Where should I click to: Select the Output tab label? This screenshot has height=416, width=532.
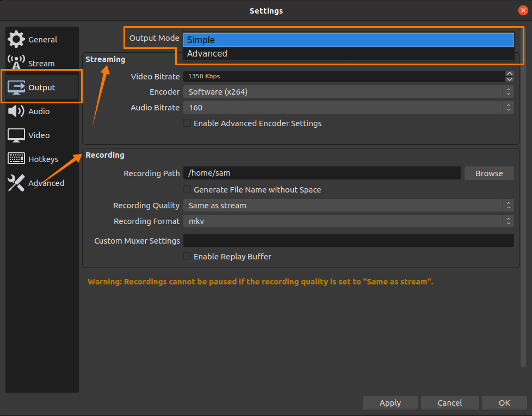pos(42,88)
